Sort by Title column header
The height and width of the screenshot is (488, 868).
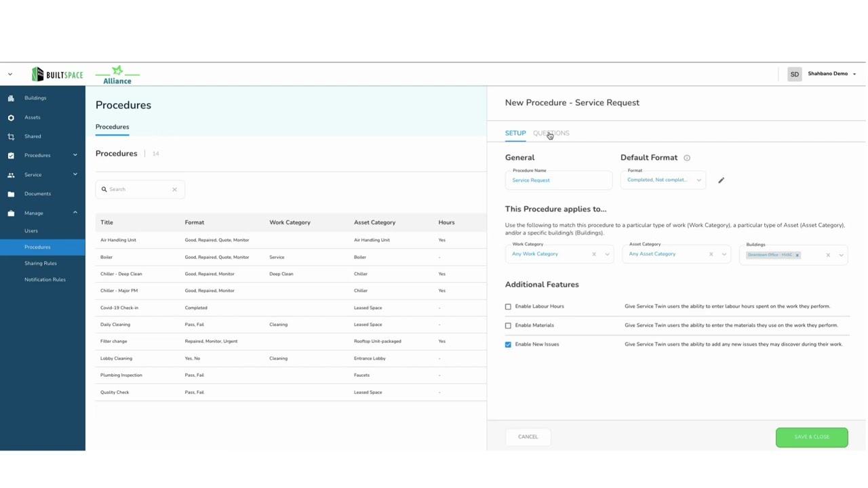tap(106, 223)
